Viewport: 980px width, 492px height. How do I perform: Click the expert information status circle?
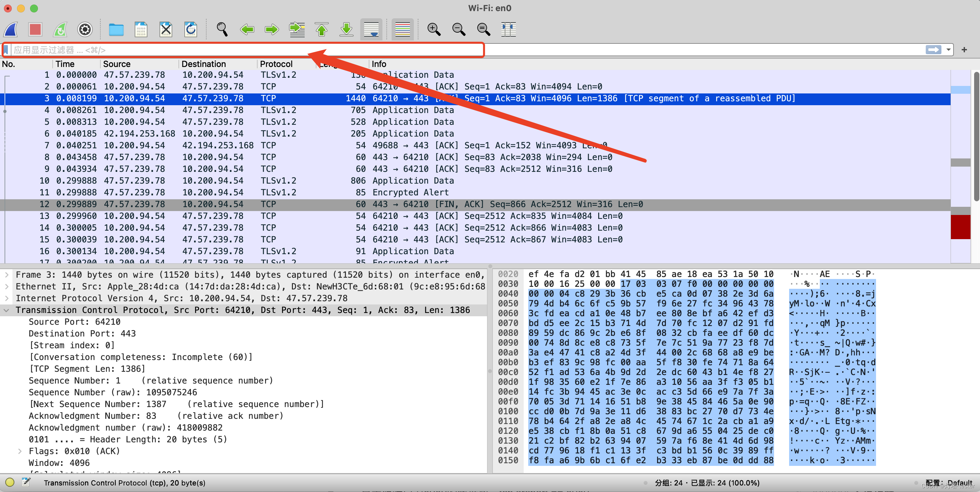coord(10,482)
